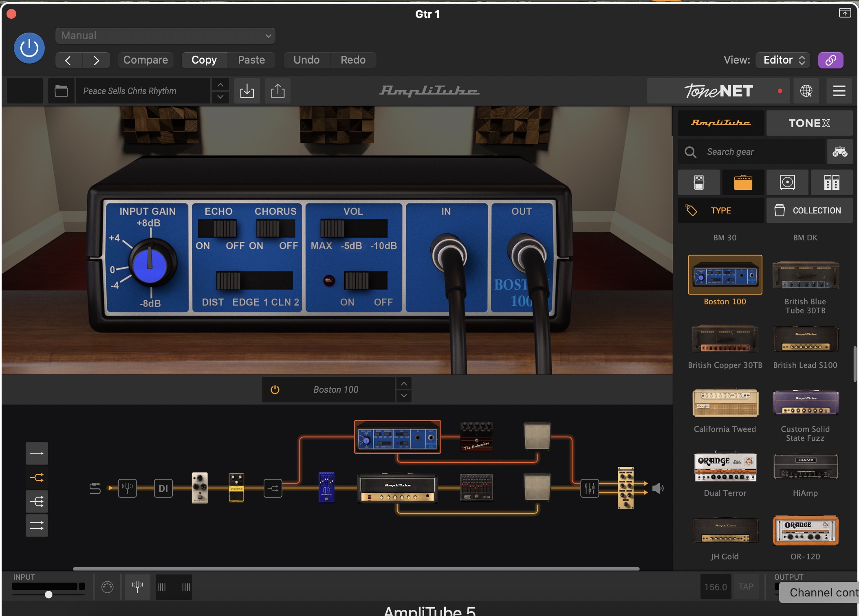This screenshot has height=616, width=859.
Task: Select the stomp pedal category icon
Action: click(699, 182)
